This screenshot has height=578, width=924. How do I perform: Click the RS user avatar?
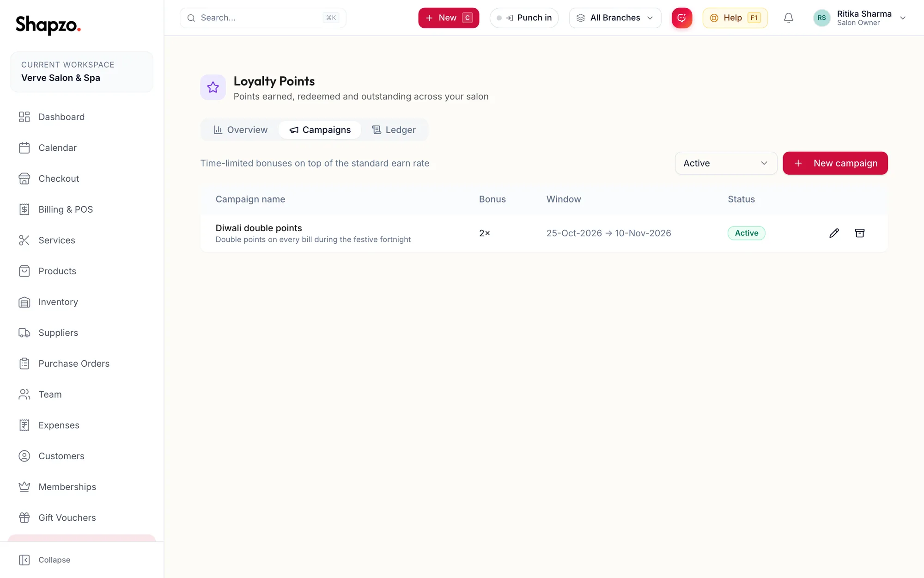[821, 18]
